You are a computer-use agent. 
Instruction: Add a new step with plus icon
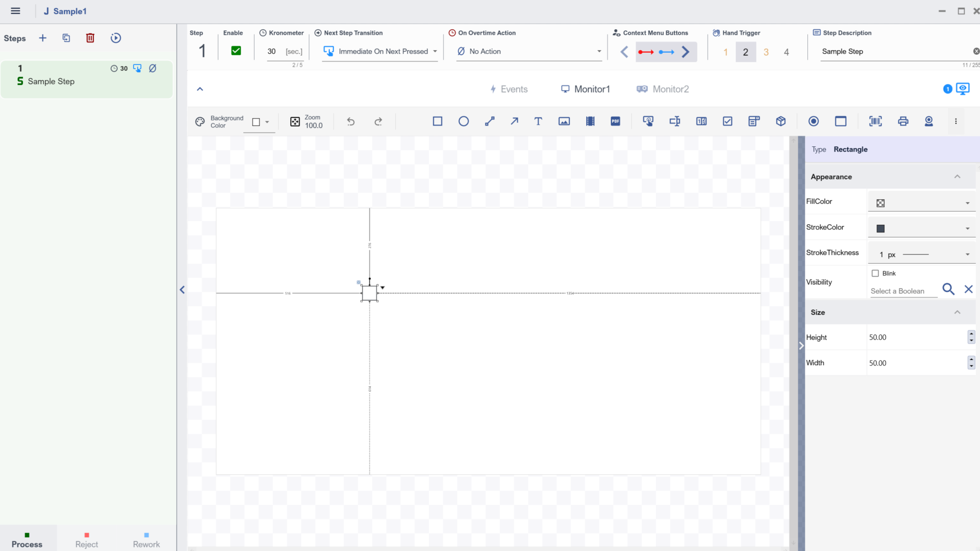42,38
